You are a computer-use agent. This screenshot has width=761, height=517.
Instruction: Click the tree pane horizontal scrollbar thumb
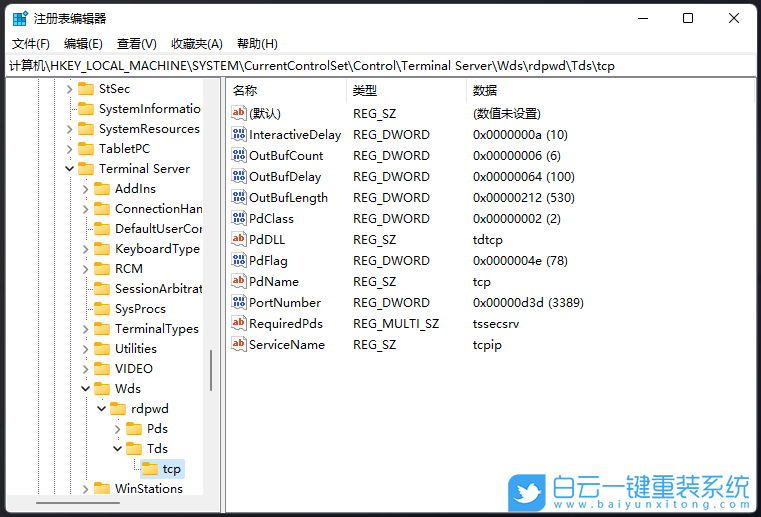[78, 503]
